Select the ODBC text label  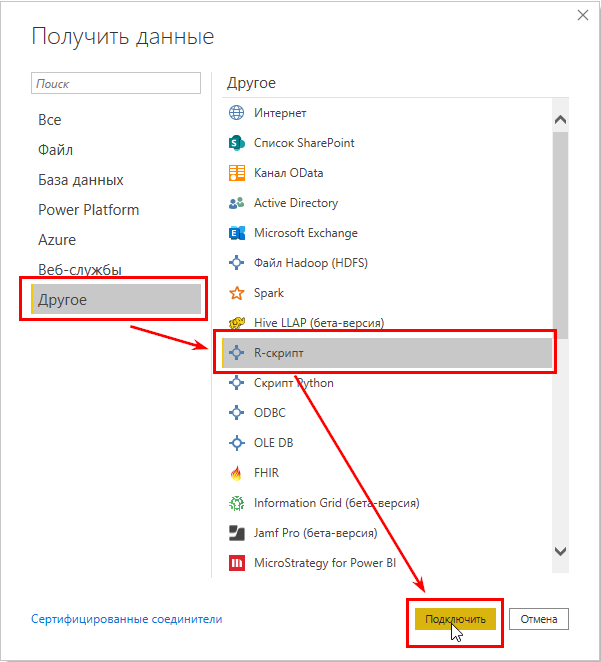click(270, 412)
